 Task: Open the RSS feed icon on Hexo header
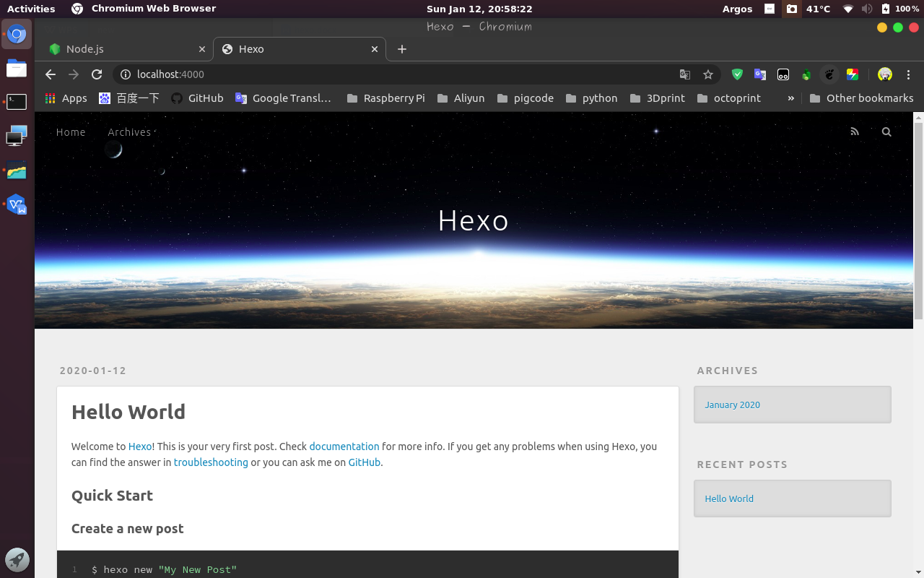855,131
